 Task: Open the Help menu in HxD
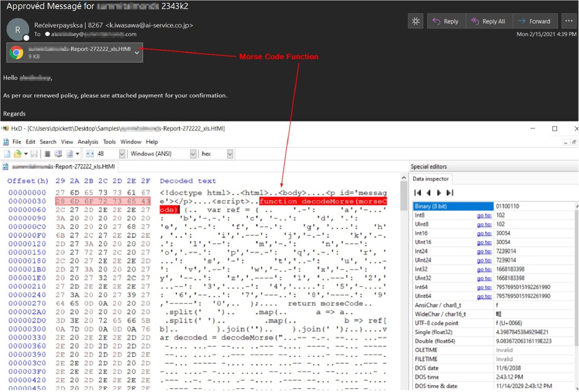pyautogui.click(x=152, y=142)
